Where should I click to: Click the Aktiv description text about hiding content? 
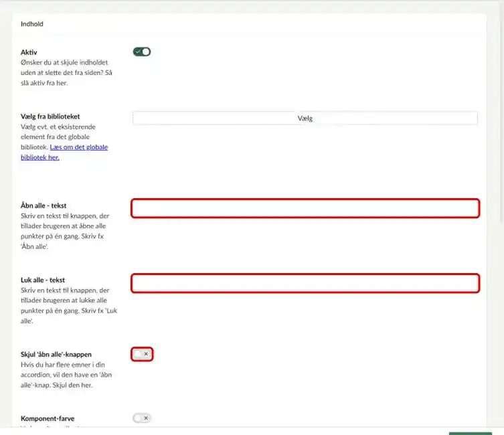click(66, 72)
